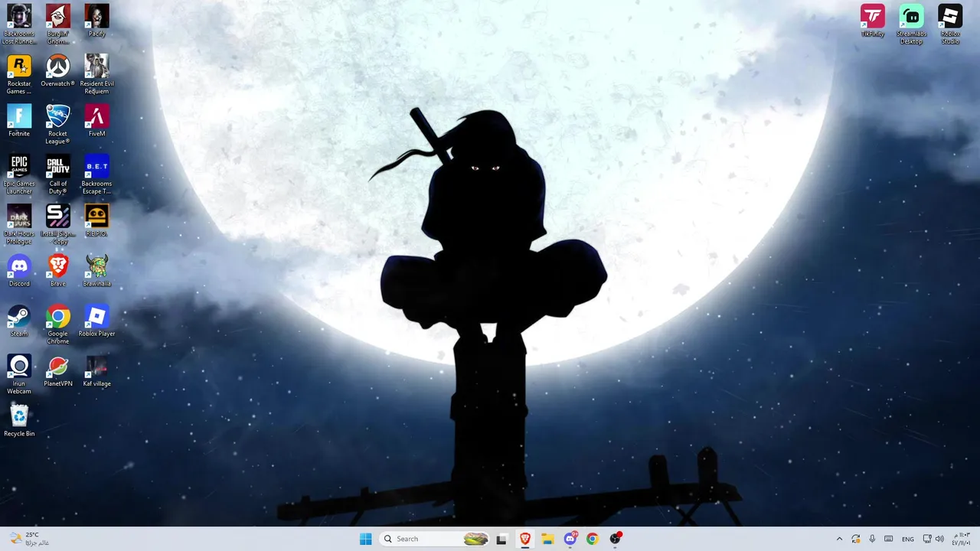Open Dark Hours Prologue shortcut
This screenshot has width=980, height=551.
point(19,224)
